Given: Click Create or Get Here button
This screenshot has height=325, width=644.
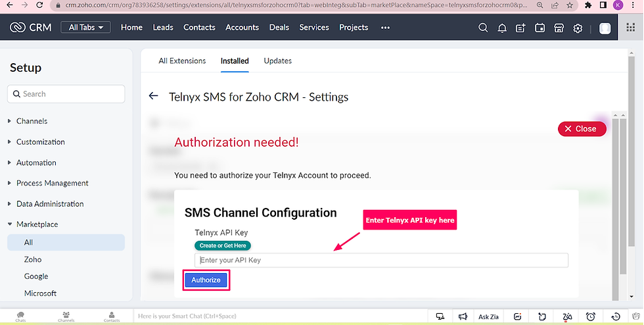Looking at the screenshot, I should click(223, 245).
